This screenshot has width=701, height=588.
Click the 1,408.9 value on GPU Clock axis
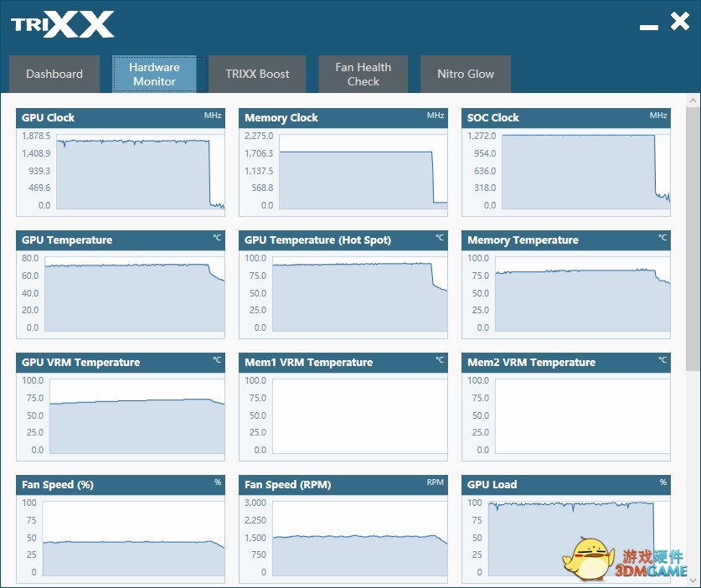click(36, 153)
